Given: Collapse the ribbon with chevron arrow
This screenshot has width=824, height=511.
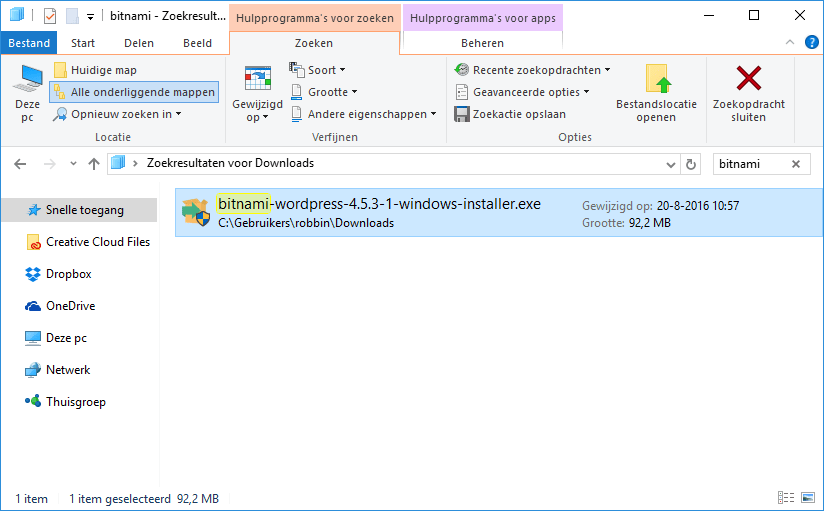Looking at the screenshot, I should [790, 43].
